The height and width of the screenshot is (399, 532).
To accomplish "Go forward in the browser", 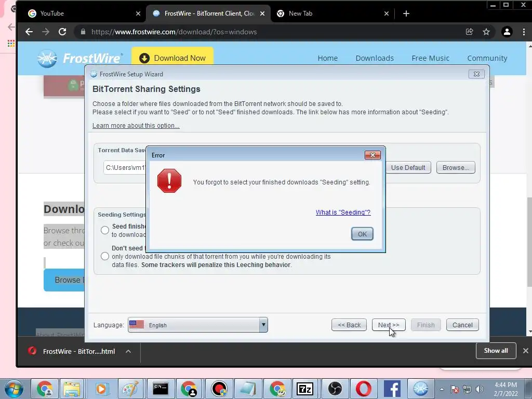I will pyautogui.click(x=46, y=32).
